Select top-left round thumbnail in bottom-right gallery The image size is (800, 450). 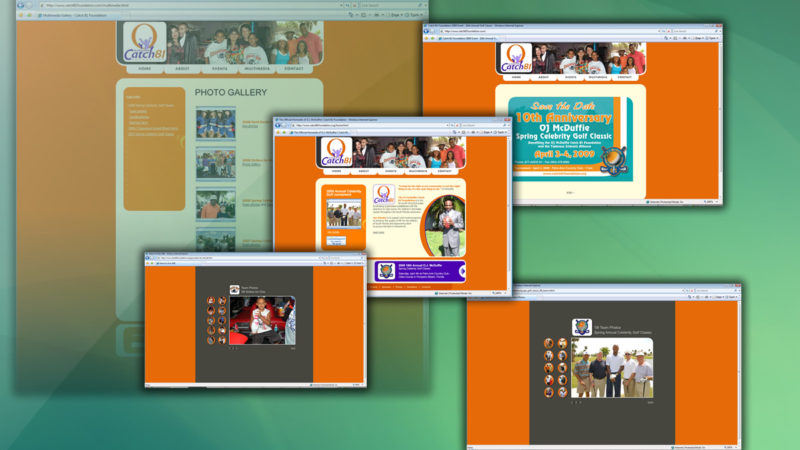(x=549, y=344)
